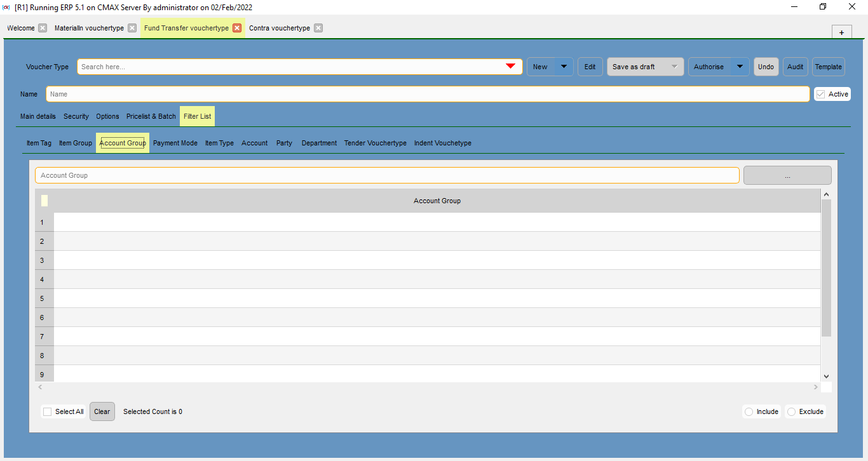The image size is (868, 461).
Task: Close the Contra vouchertype tab
Action: 318,28
